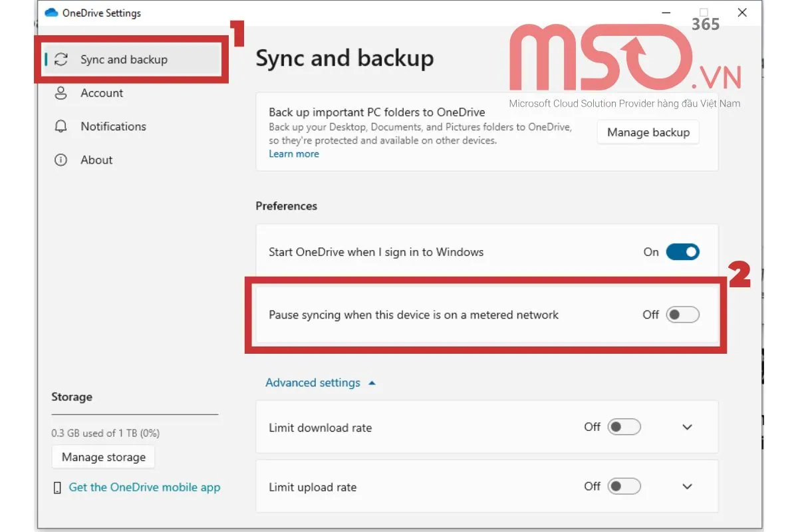Enable pause syncing on metered network
Viewport: 798px width, 532px height.
pos(682,315)
